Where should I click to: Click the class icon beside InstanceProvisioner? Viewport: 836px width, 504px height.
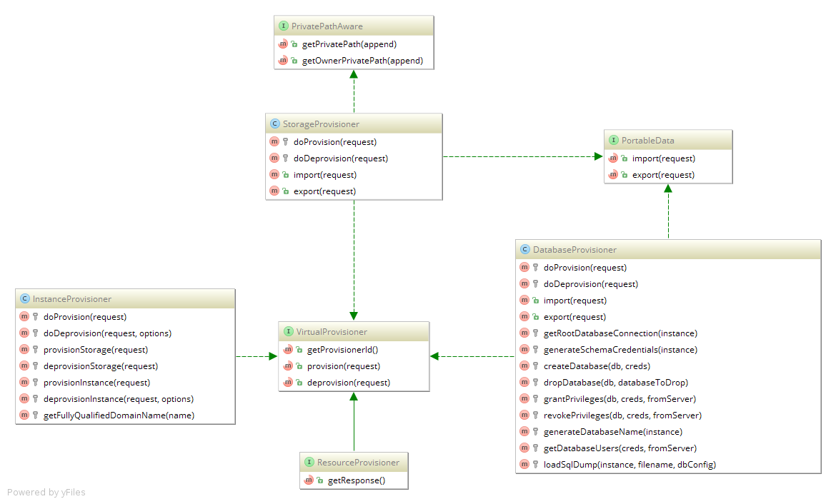[x=24, y=298]
